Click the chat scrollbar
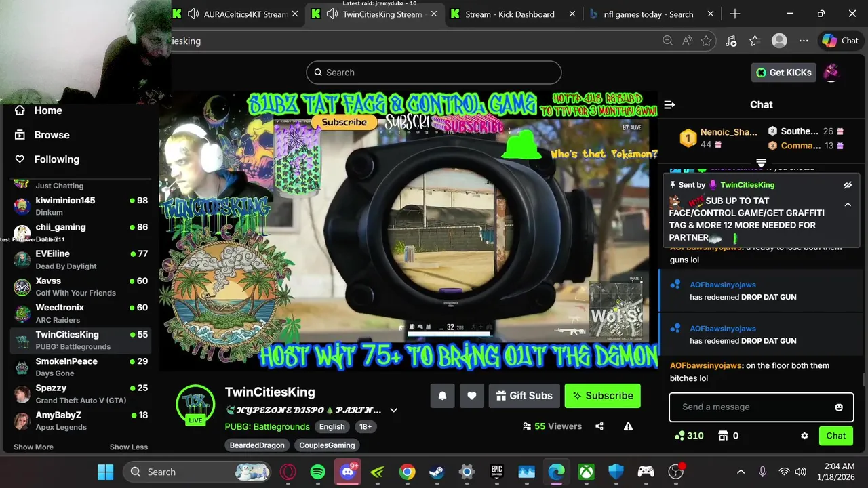The width and height of the screenshot is (868, 488). click(x=864, y=380)
